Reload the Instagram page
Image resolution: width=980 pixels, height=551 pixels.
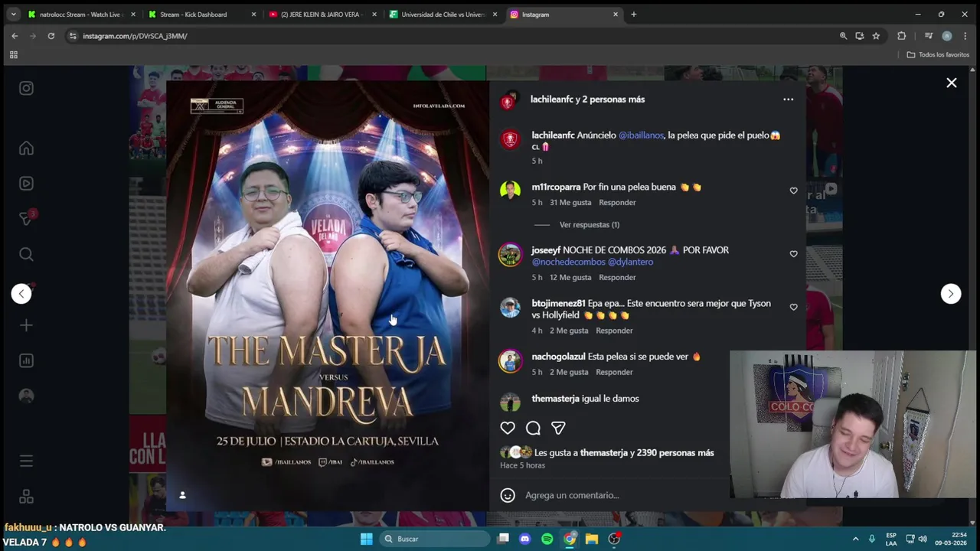[x=51, y=36]
